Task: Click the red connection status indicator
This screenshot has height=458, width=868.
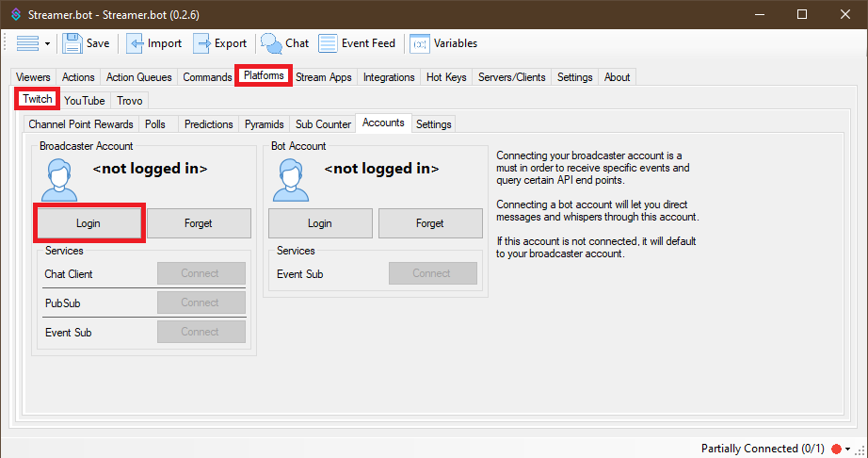Action: (836, 449)
